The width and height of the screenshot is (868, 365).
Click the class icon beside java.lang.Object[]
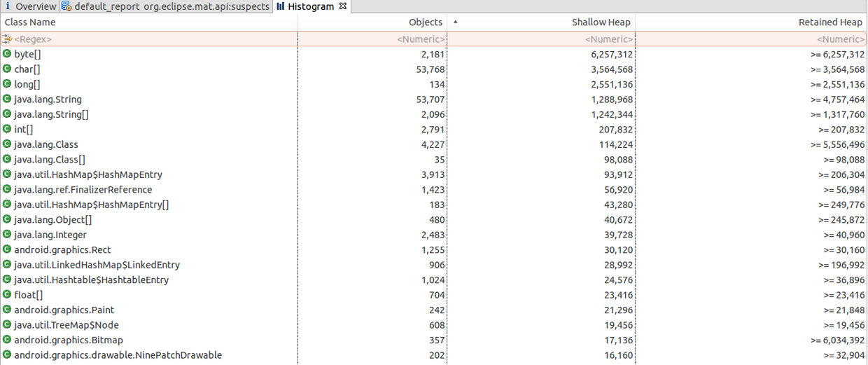coord(7,220)
